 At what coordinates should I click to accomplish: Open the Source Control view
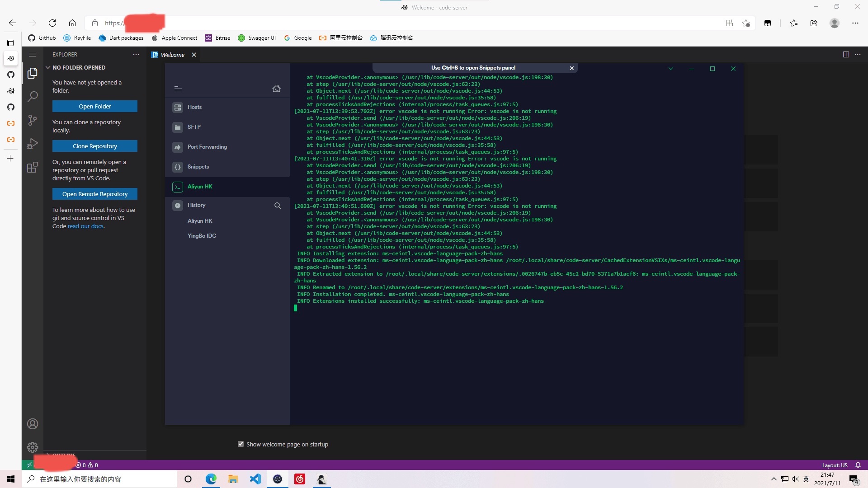click(33, 120)
